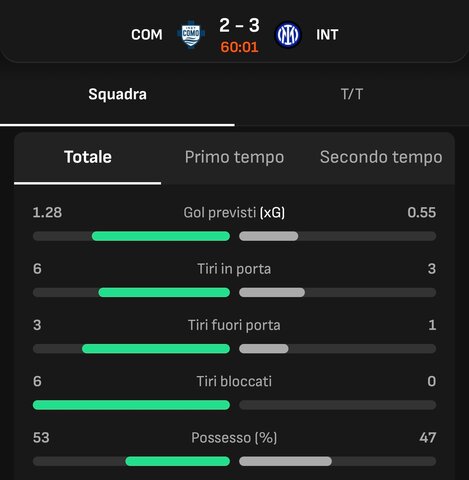Click the COM team abbreviation
Viewport: 469px width, 480px height.
tap(147, 35)
